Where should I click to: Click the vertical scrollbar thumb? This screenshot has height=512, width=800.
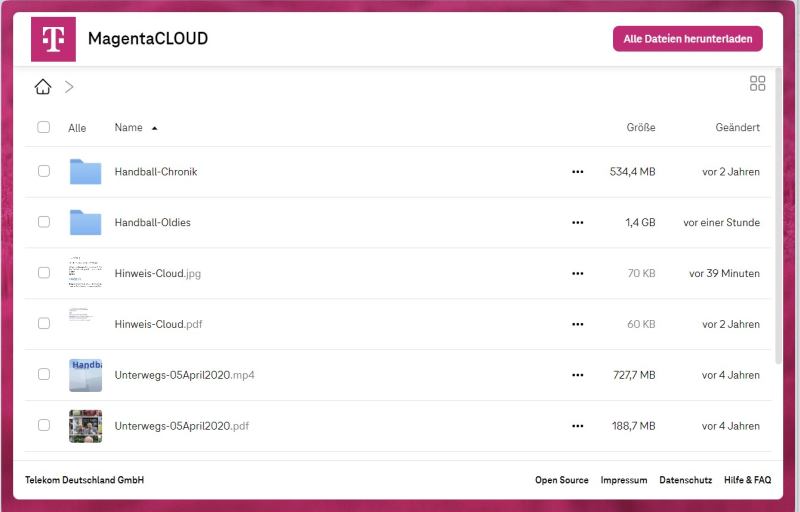[779, 216]
